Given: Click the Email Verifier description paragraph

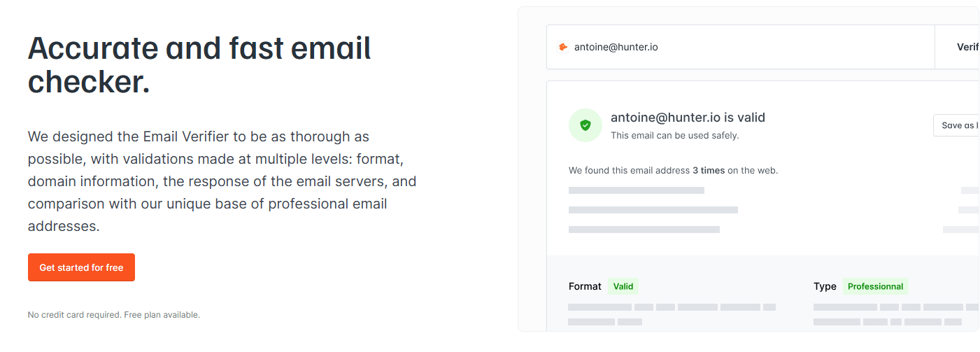Looking at the screenshot, I should [222, 181].
